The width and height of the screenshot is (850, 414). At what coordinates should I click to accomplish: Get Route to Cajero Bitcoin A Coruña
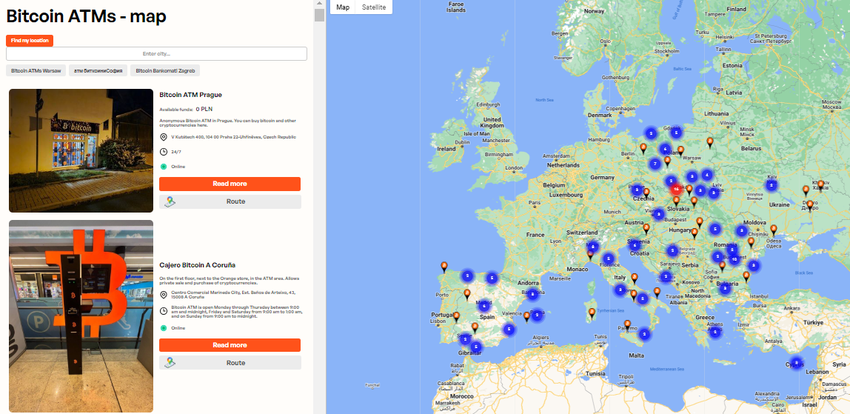(230, 362)
